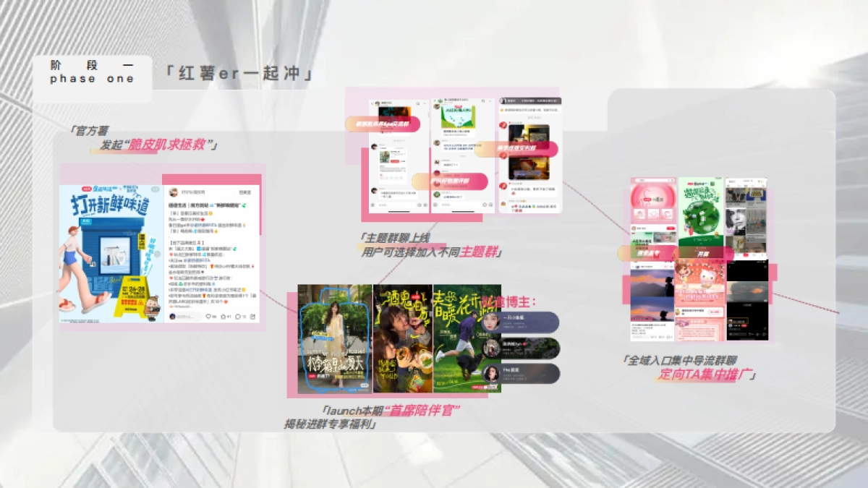Image resolution: width=868 pixels, height=488 pixels.
Task: Click the 红薯er一起冲 slide title
Action: pos(239,74)
